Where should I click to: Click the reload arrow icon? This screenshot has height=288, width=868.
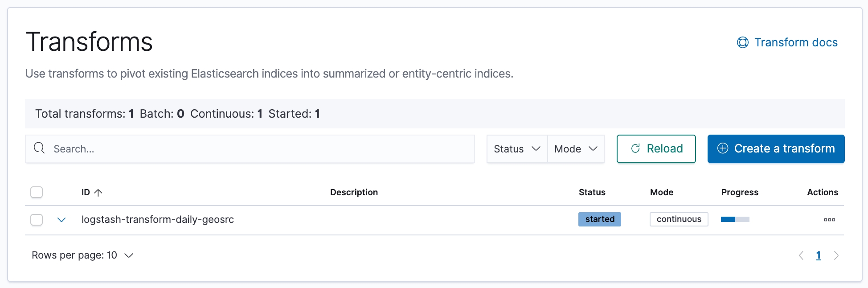[x=635, y=148]
